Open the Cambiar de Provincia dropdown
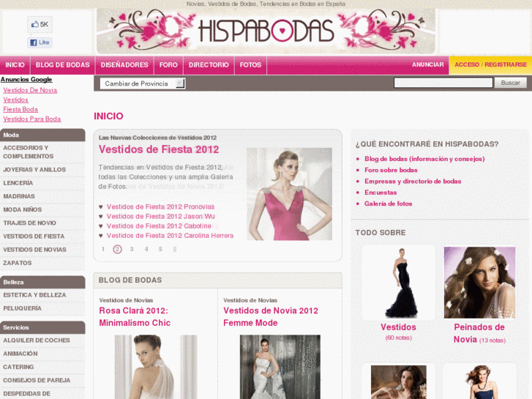This screenshot has width=532, height=399. click(x=143, y=83)
